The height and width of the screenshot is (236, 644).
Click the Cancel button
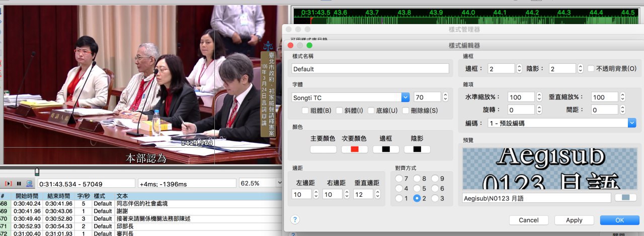coord(529,220)
